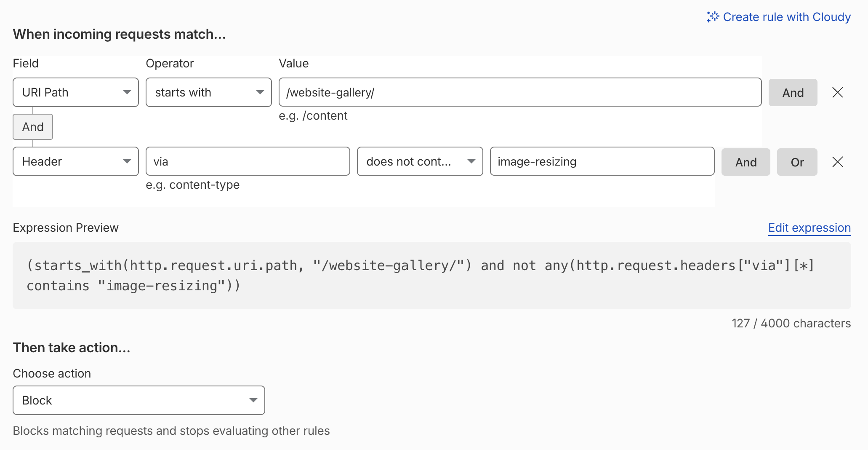868x450 pixels.
Task: Open Edit expression link
Action: pos(809,228)
